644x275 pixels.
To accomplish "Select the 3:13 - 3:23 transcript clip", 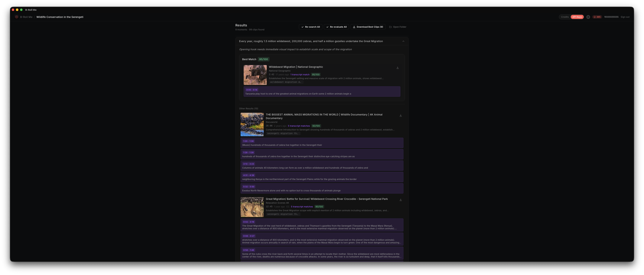I will point(322,166).
